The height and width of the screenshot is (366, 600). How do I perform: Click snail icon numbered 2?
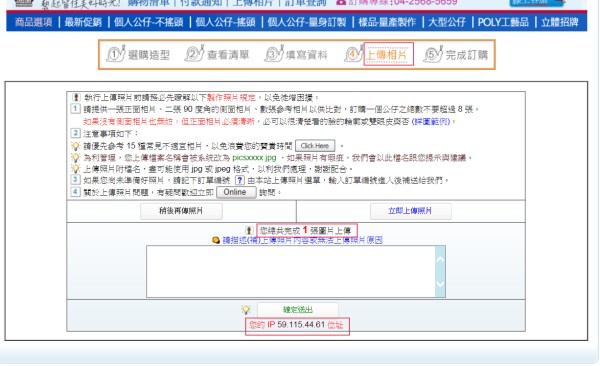[194, 54]
